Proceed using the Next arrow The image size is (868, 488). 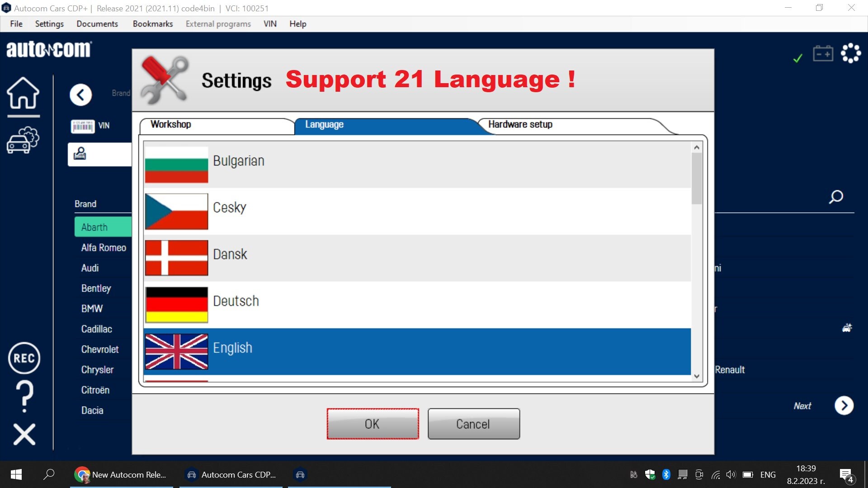tap(844, 405)
